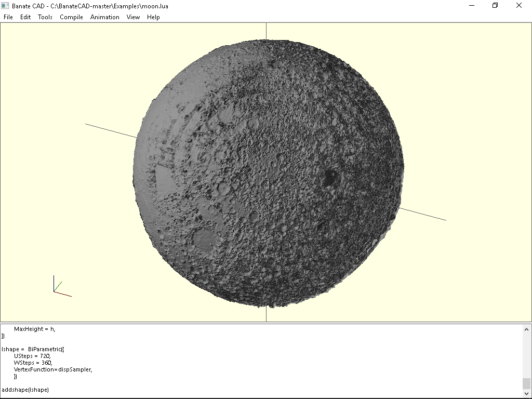Click the vertical axis line above the moon
This screenshot has height=399, width=532.
(266, 30)
